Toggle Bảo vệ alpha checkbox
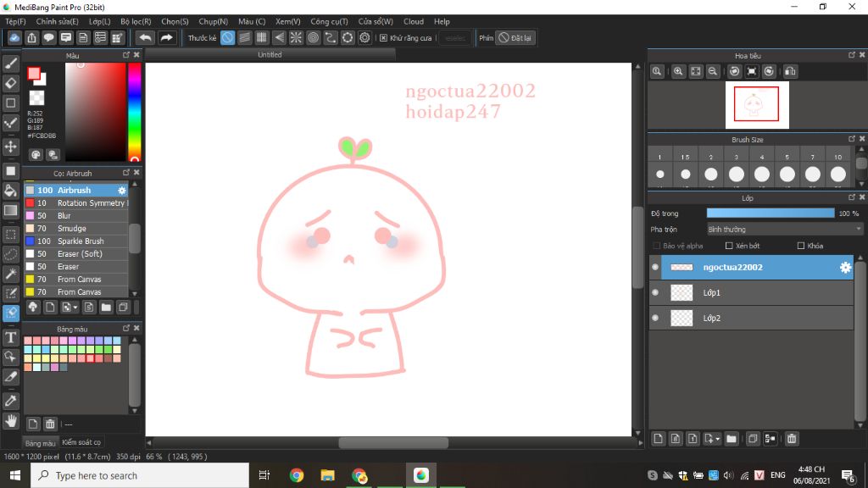This screenshot has height=488, width=868. point(657,246)
